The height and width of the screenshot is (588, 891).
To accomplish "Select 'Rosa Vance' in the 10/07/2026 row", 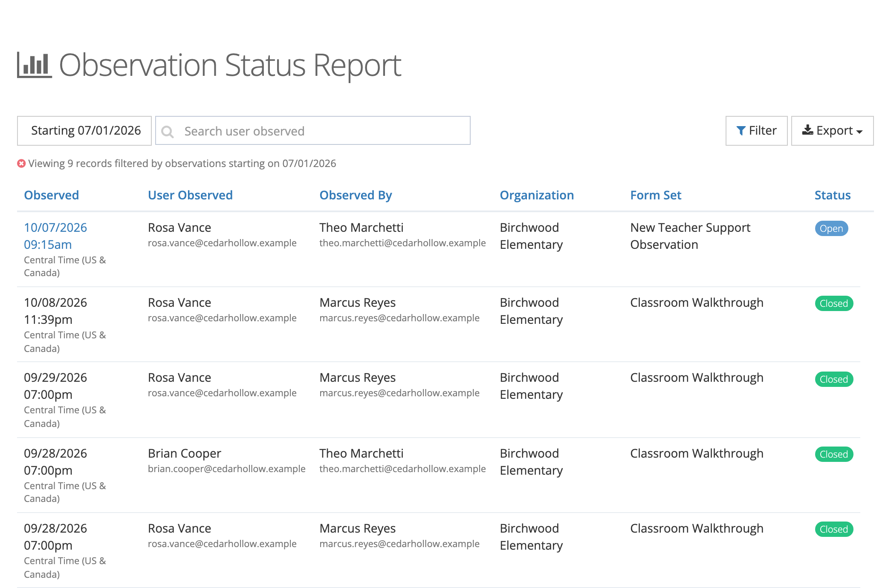I will (x=179, y=228).
